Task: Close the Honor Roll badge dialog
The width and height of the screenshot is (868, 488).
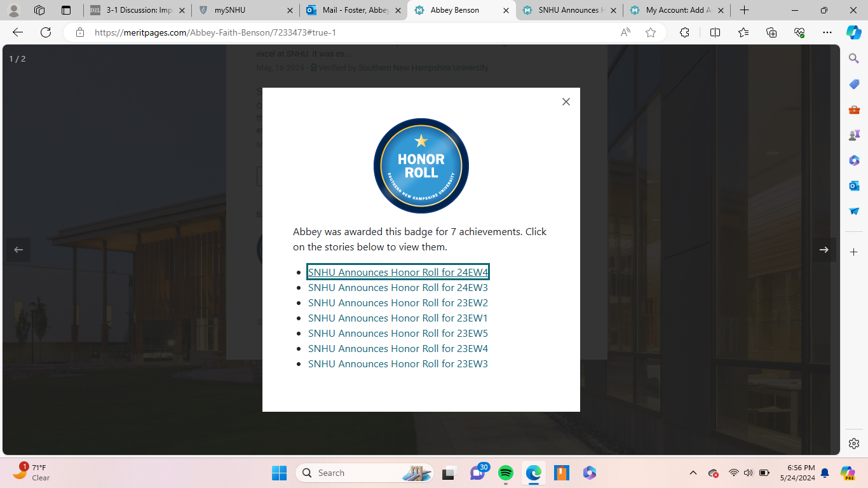Action: (x=566, y=102)
